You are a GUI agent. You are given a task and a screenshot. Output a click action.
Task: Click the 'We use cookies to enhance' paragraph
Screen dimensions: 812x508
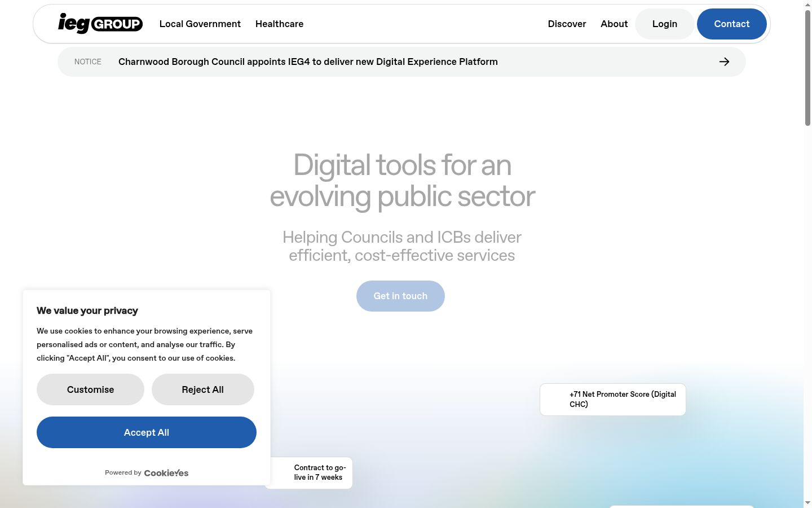coord(145,344)
